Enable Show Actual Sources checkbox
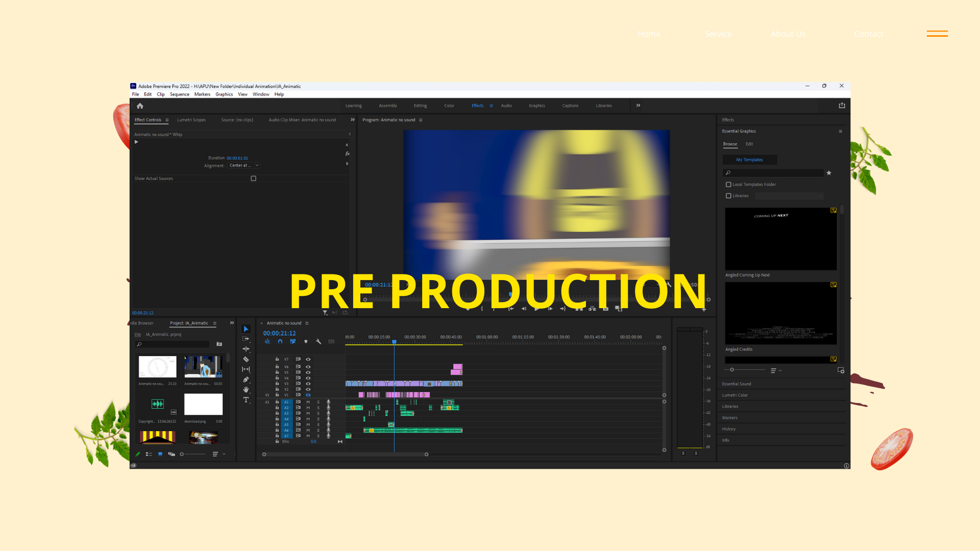980x551 pixels. 253,179
